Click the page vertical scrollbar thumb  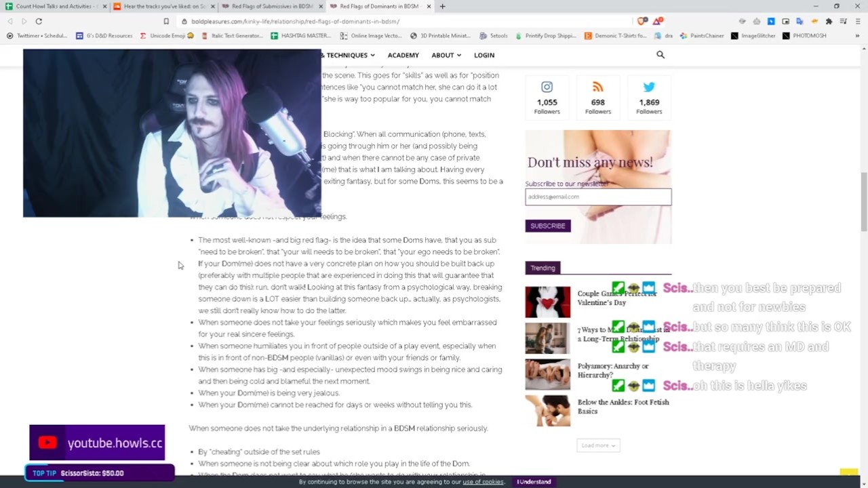click(x=863, y=201)
